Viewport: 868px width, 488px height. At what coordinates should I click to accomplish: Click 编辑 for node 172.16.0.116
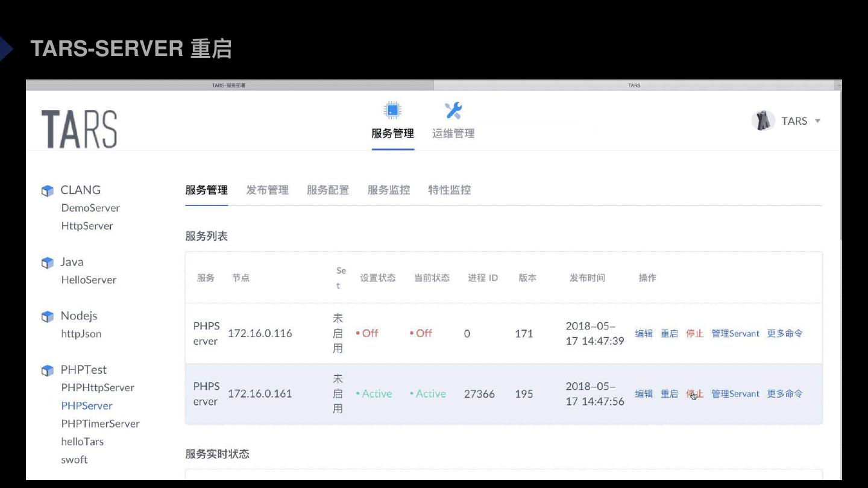pos(644,334)
